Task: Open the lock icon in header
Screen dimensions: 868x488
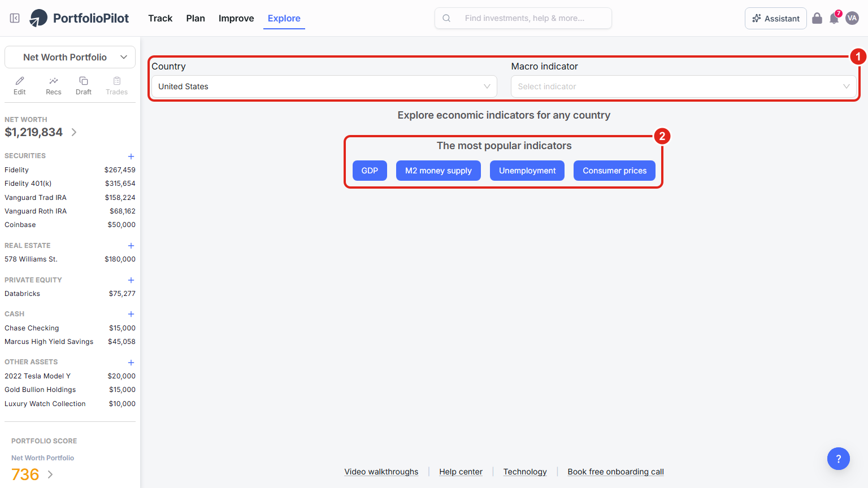Action: (x=817, y=18)
